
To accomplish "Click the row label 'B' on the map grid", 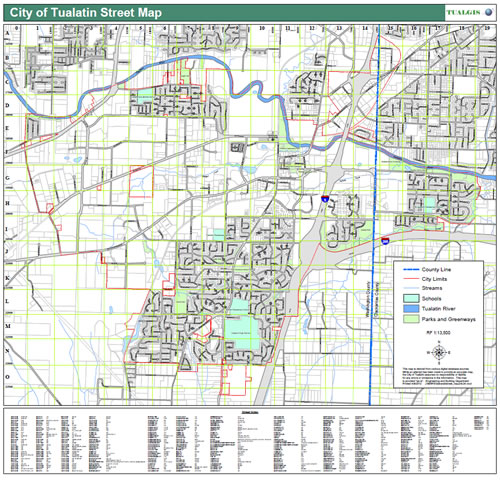I will click(x=7, y=58).
